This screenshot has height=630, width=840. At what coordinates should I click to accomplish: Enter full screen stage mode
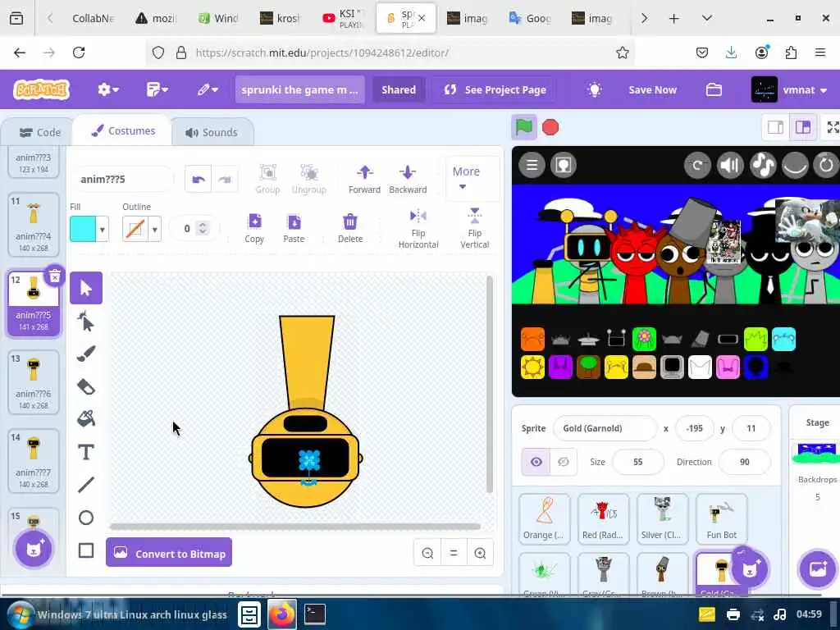tap(832, 127)
